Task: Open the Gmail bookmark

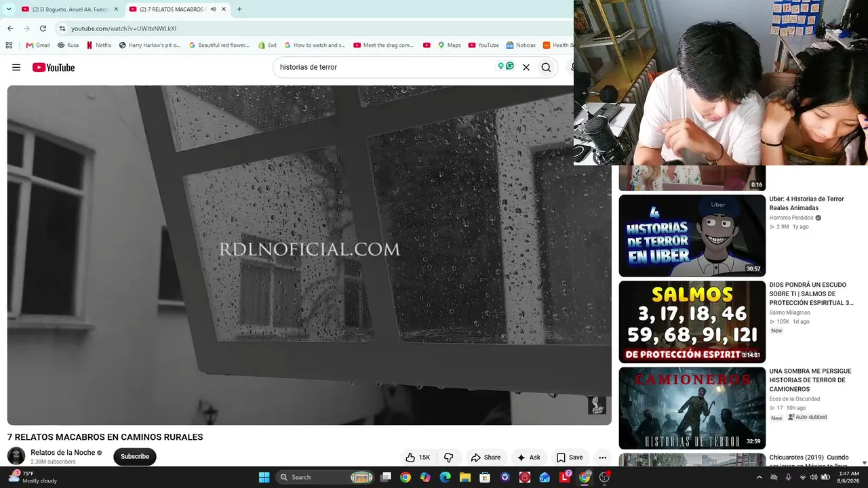Action: click(38, 45)
